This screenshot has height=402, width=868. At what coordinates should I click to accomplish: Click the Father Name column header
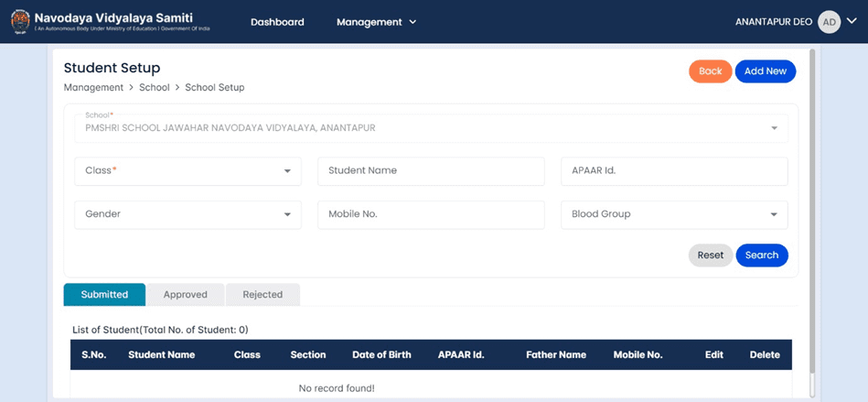point(556,355)
